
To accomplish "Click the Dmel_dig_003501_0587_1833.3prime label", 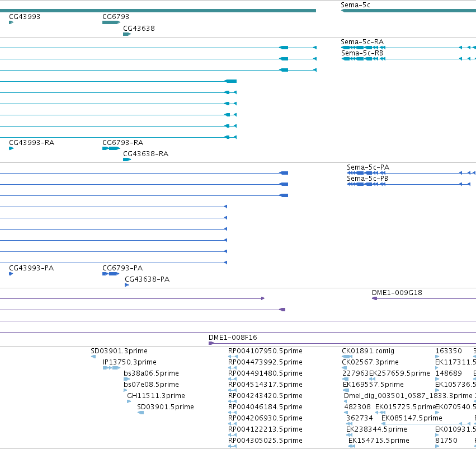I will (408, 396).
